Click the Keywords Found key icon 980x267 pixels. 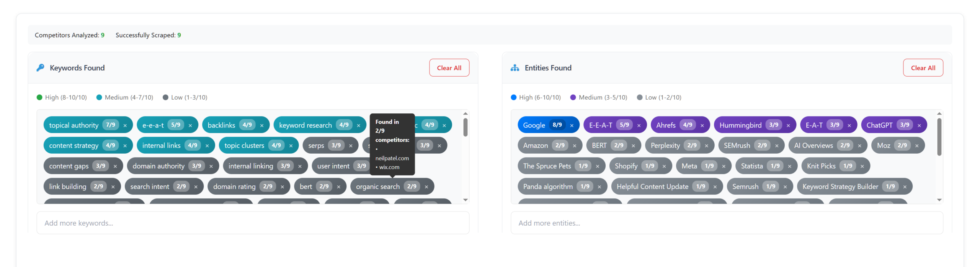pos(40,68)
